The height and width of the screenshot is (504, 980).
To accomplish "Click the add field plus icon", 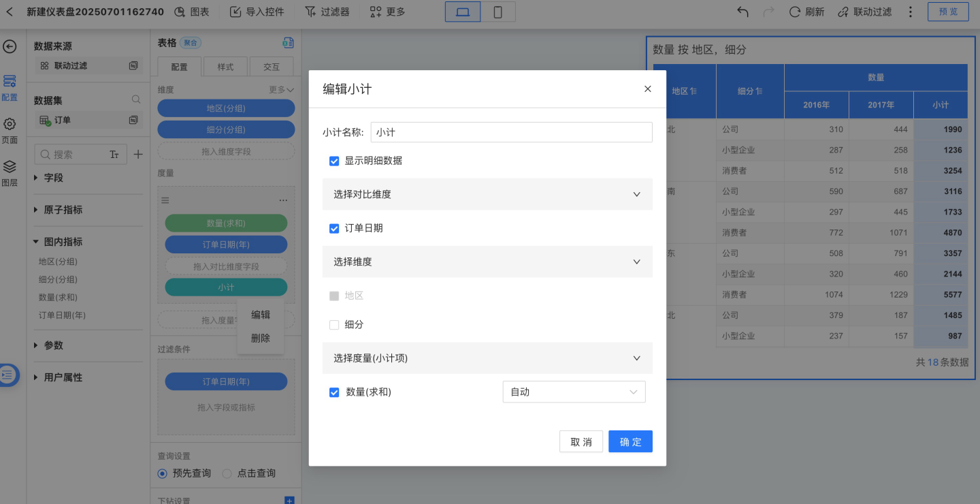I will (x=138, y=155).
